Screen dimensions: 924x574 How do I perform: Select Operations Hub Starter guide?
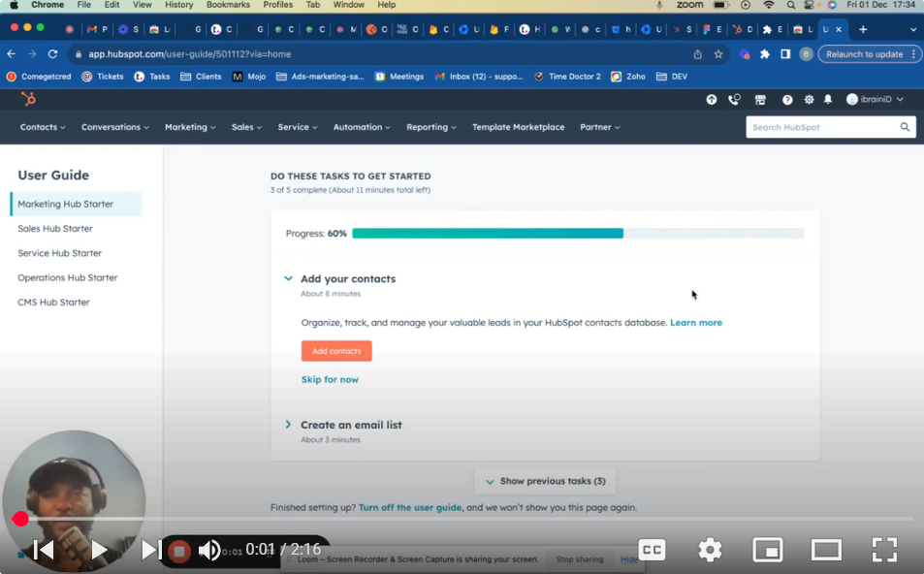tap(67, 277)
